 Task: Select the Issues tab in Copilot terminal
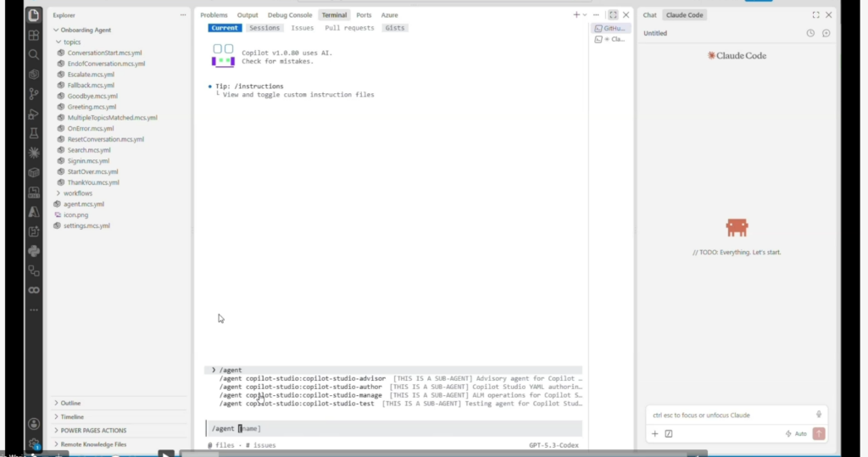[x=303, y=28]
